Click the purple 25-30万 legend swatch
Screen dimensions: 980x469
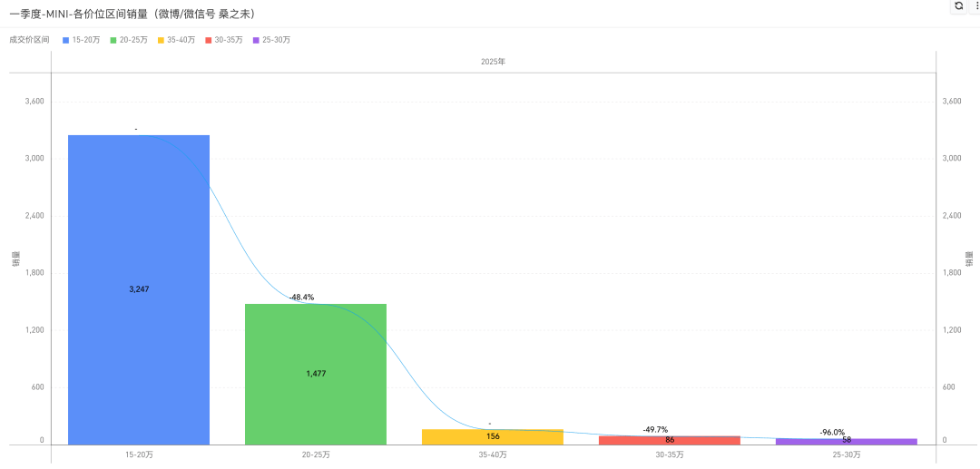pyautogui.click(x=256, y=40)
